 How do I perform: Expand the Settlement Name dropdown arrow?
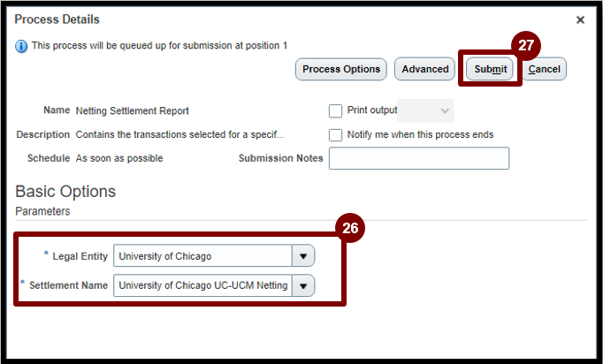[x=303, y=285]
